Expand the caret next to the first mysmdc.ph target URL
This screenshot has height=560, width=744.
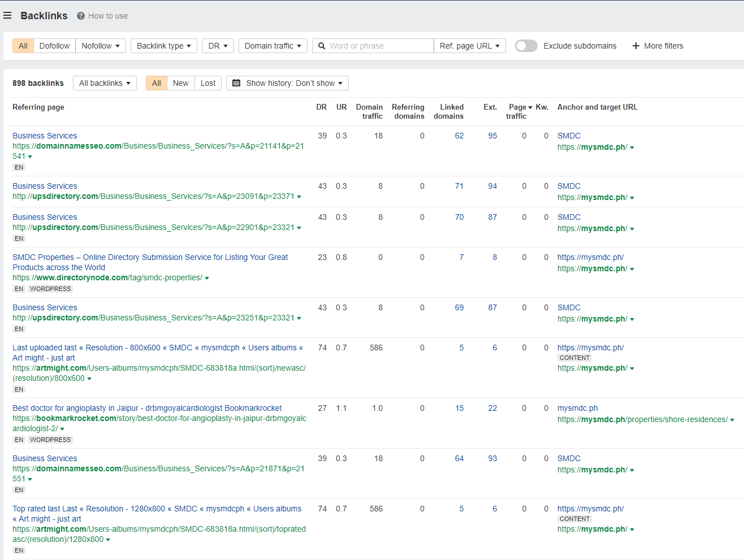pyautogui.click(x=631, y=147)
